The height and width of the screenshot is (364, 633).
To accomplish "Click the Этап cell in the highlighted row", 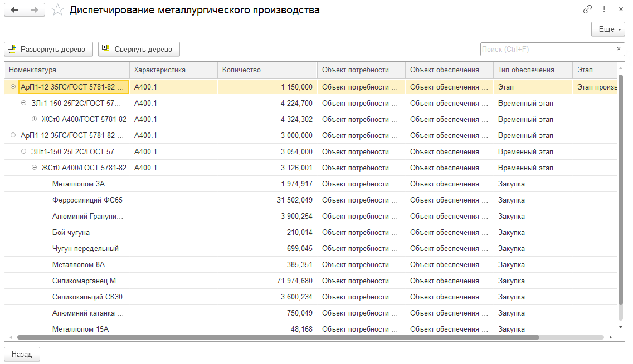I will pyautogui.click(x=533, y=87).
